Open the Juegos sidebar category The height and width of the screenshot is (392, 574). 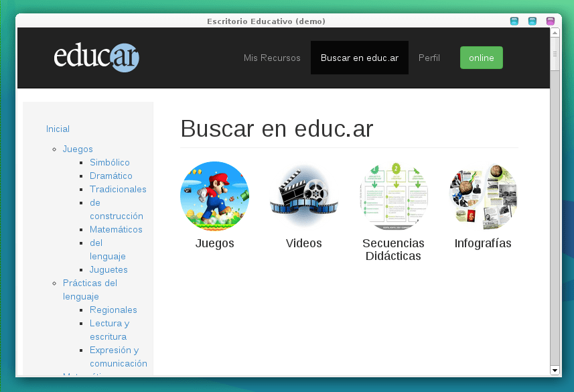[x=78, y=149]
